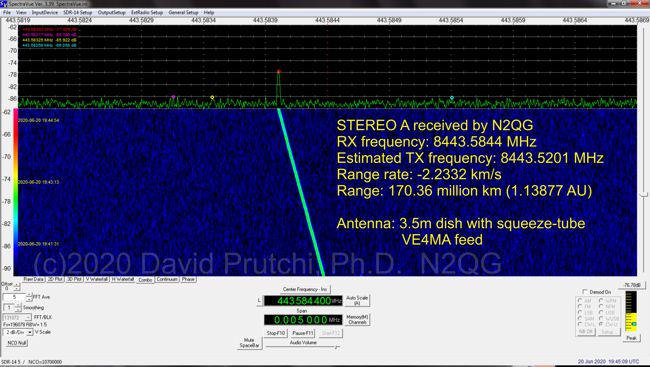Click the Mute SpaceBar button

click(x=249, y=343)
